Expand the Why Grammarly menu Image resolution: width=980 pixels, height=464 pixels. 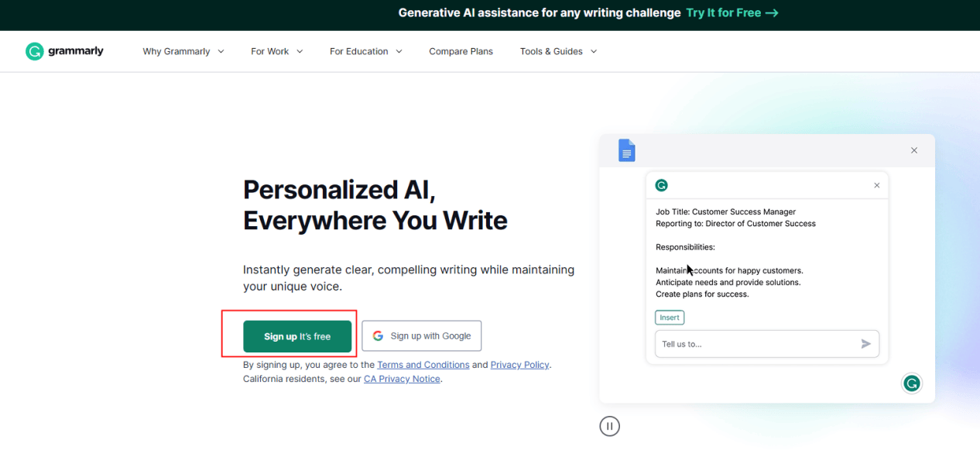pyautogui.click(x=183, y=51)
